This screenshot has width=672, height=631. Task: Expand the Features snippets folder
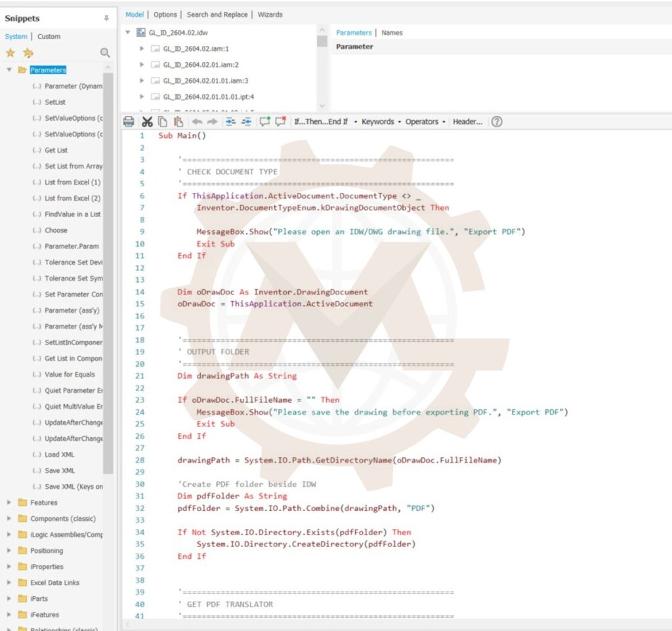coord(9,502)
